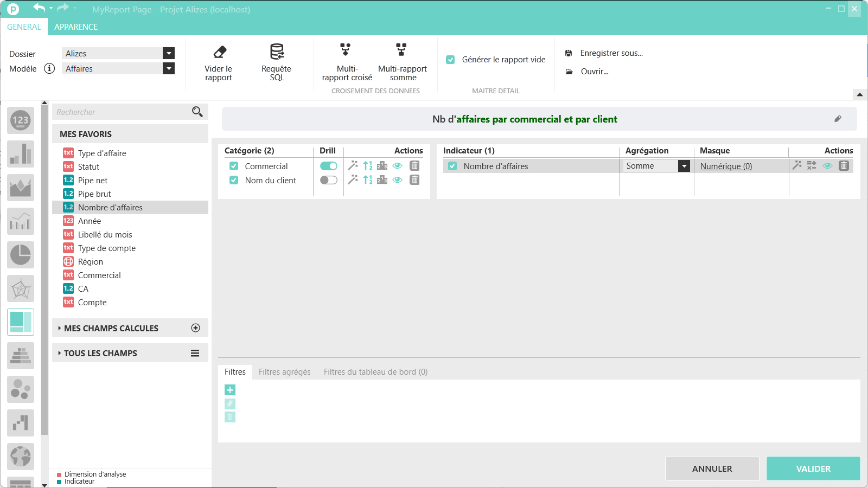Click sort icon for Nom du client
Image resolution: width=868 pixels, height=488 pixels.
click(368, 180)
